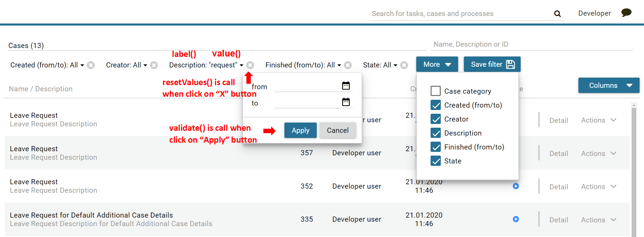Uncheck the Creator filter checkbox
The image size is (644, 237).
(435, 119)
